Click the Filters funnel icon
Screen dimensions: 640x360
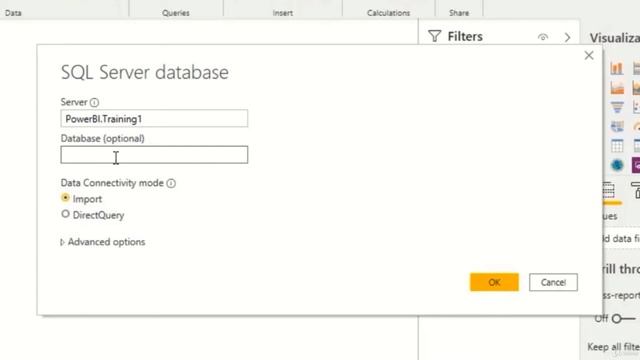coord(435,36)
